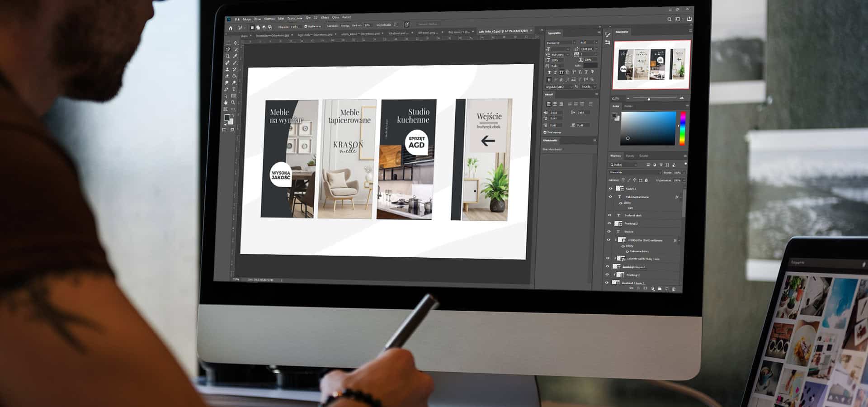Toggle the Wygładzanie checkbox
This screenshot has width=868, height=407.
point(306,26)
